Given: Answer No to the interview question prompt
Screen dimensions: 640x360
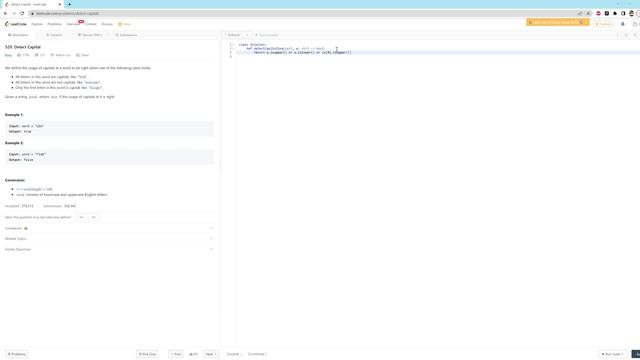Looking at the screenshot, I should pos(93,217).
